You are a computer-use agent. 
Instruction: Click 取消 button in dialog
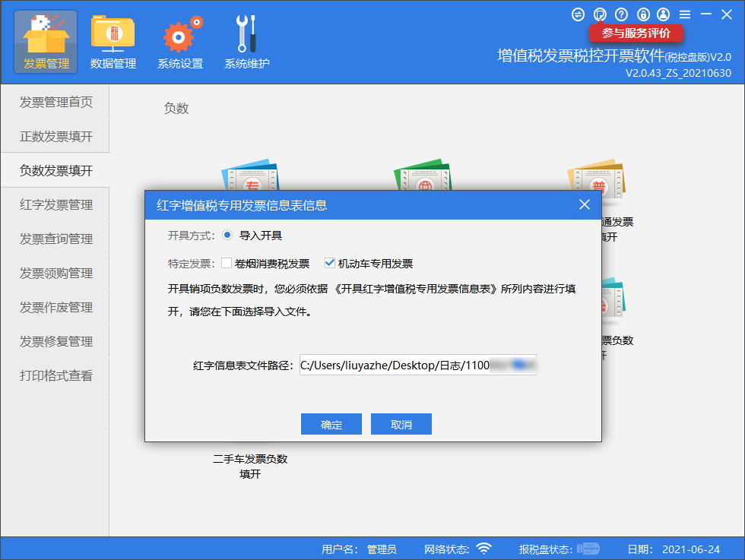click(x=401, y=425)
